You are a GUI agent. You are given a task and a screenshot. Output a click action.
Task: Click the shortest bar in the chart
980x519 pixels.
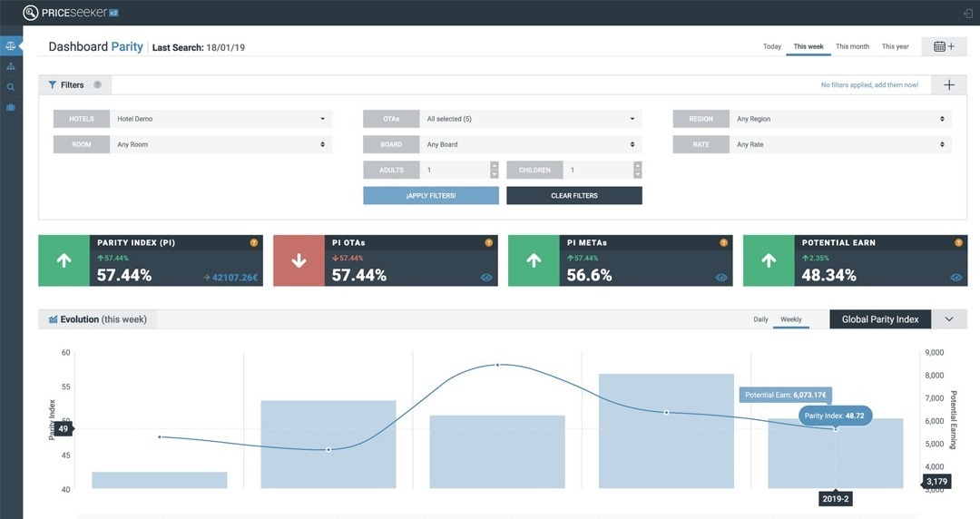coord(160,480)
